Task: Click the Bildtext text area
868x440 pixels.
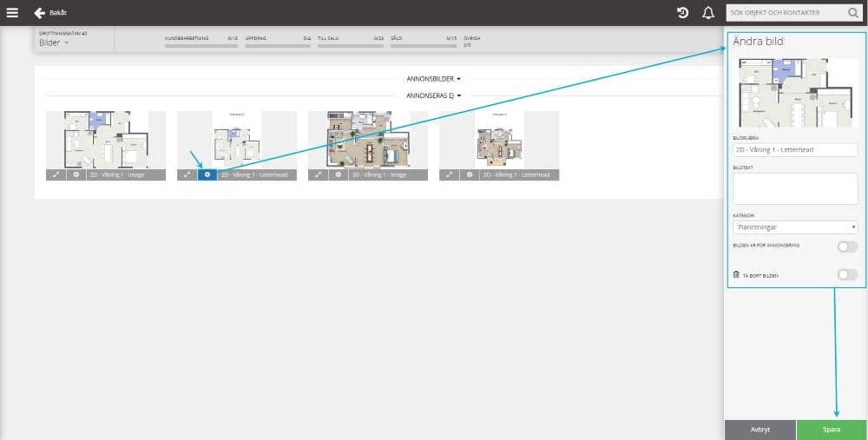Action: point(795,188)
